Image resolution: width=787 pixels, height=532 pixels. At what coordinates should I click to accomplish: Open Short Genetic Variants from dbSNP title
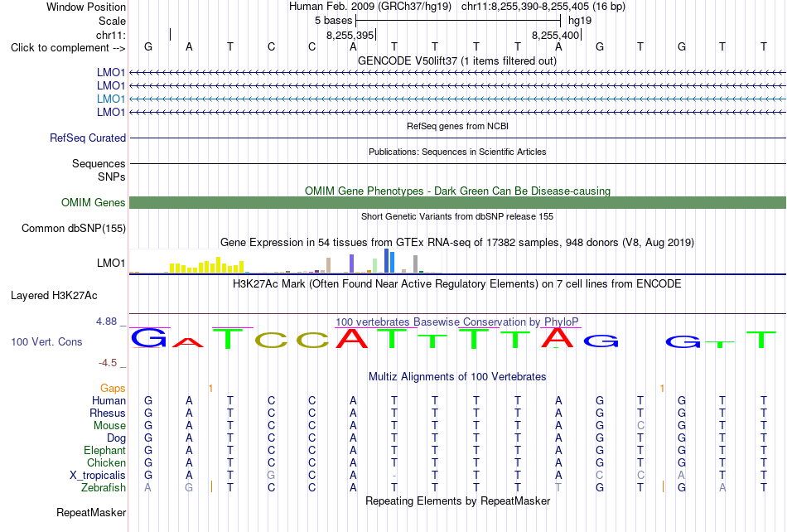pyautogui.click(x=456, y=216)
